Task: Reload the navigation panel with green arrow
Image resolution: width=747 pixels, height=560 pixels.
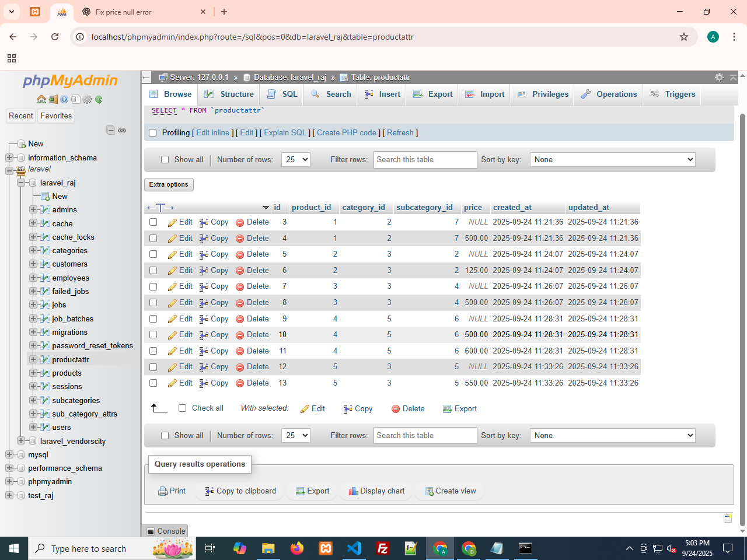Action: [x=99, y=99]
